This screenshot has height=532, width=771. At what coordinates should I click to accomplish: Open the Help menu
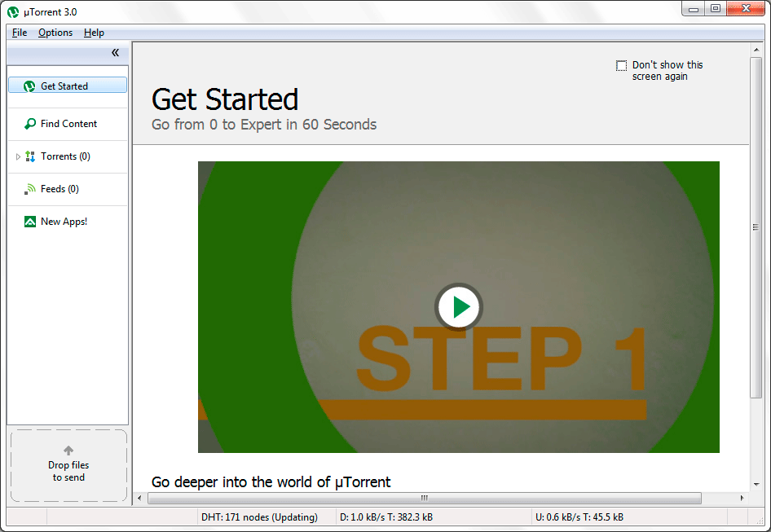click(x=94, y=33)
